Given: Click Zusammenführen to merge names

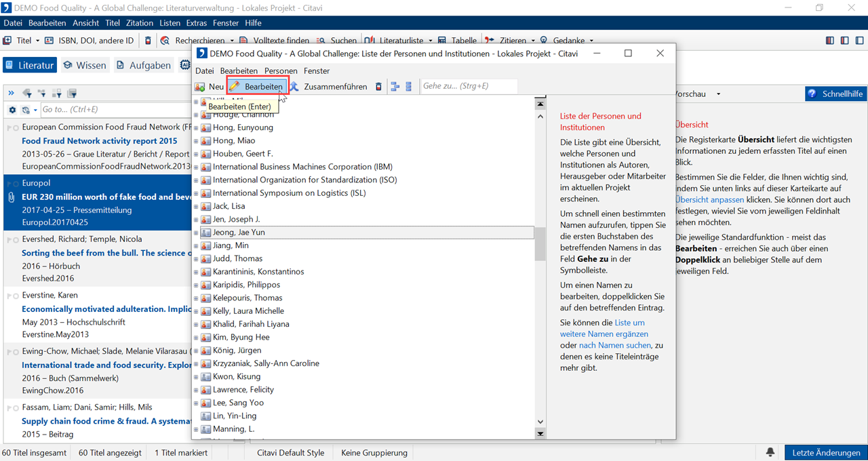Looking at the screenshot, I should pos(328,87).
